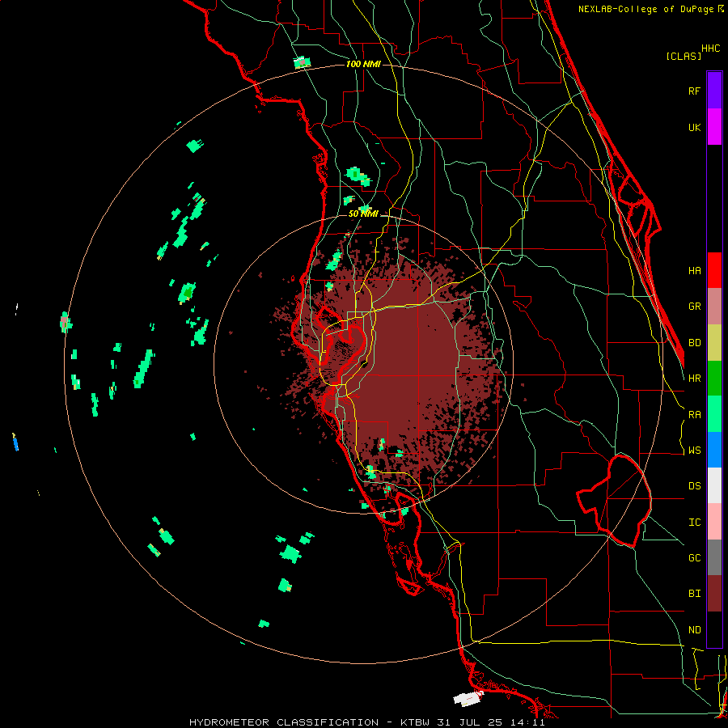Click the "ND" legend label
728x728 pixels.
(694, 630)
